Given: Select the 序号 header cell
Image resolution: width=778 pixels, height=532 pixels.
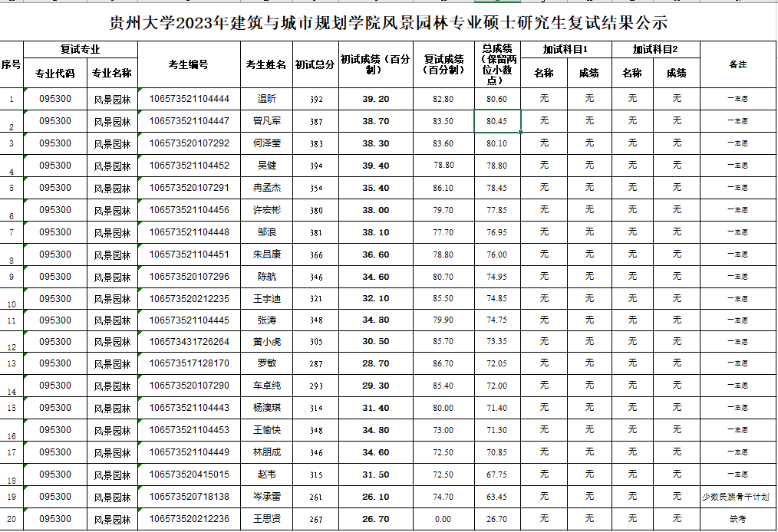Looking at the screenshot, I should 12,65.
